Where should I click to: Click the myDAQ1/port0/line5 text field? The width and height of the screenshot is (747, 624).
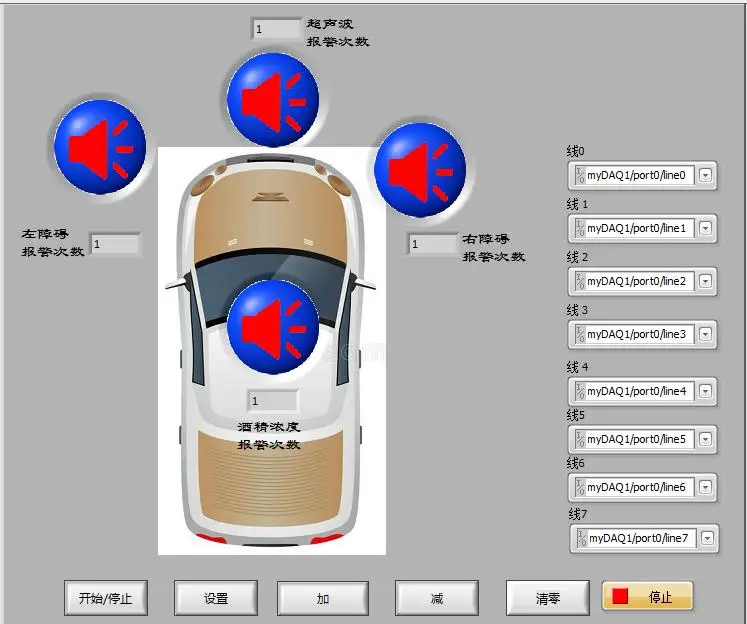pyautogui.click(x=639, y=439)
